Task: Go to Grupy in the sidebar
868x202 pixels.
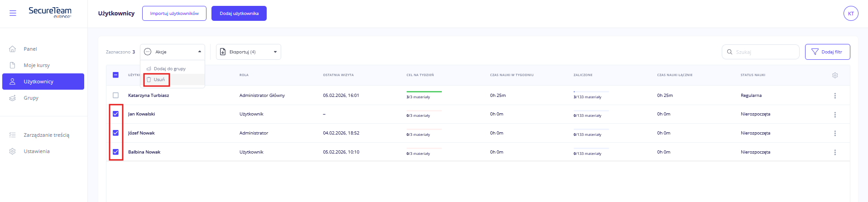Action: click(x=31, y=98)
